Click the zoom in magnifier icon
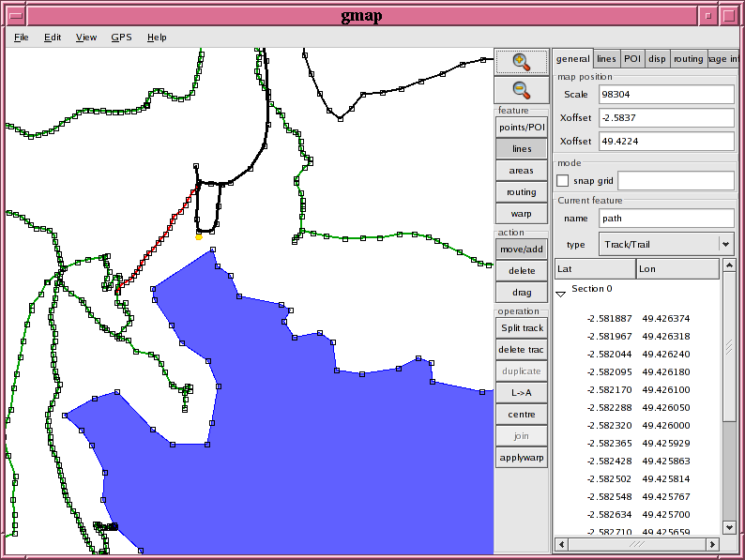 click(x=521, y=62)
